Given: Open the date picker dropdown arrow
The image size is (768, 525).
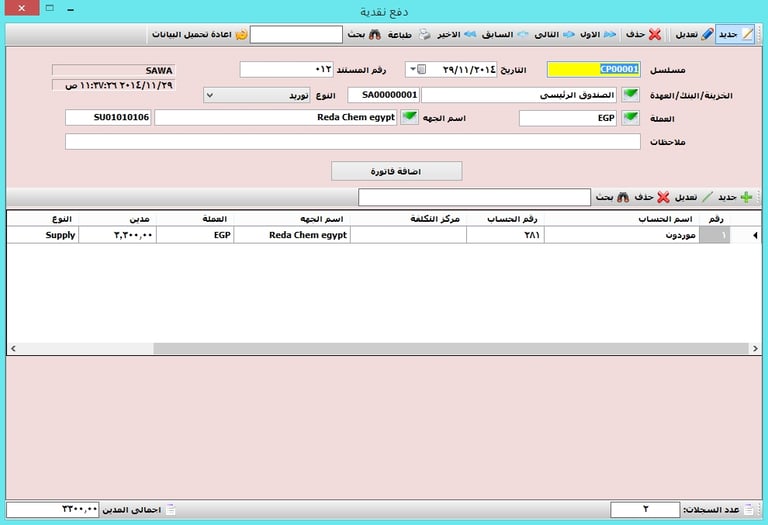Looking at the screenshot, I should pyautogui.click(x=413, y=70).
